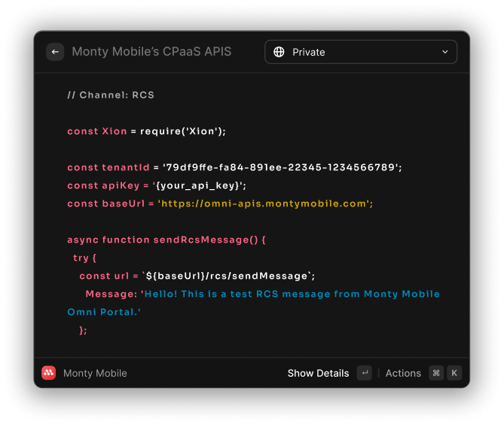Click the red Monty Mobile logo icon
Image resolution: width=504 pixels, height=425 pixels.
tap(48, 373)
